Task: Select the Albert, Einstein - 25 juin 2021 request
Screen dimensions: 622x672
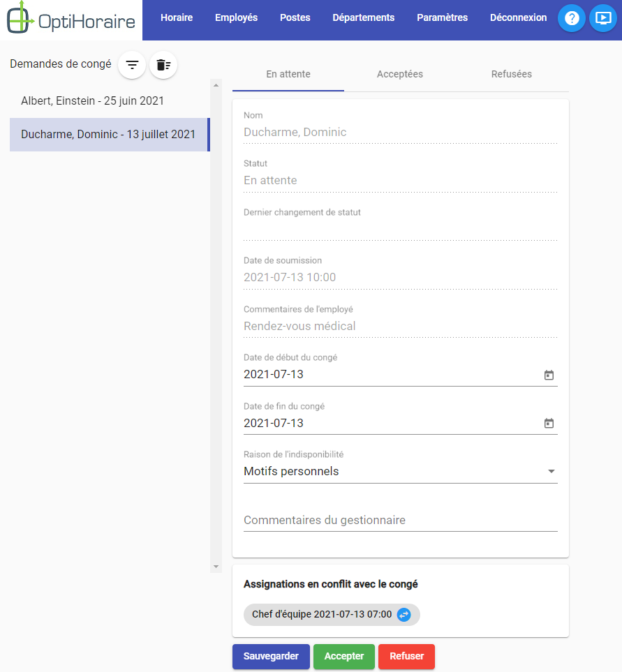Action: [x=110, y=101]
